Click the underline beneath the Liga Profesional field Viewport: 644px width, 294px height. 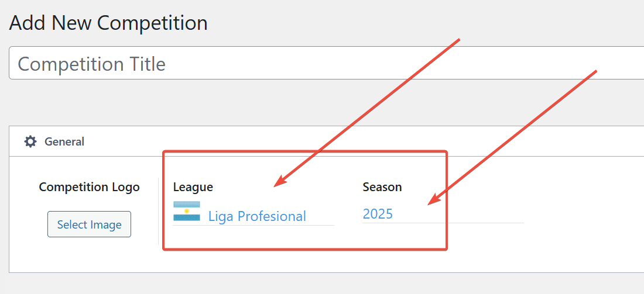pyautogui.click(x=254, y=225)
